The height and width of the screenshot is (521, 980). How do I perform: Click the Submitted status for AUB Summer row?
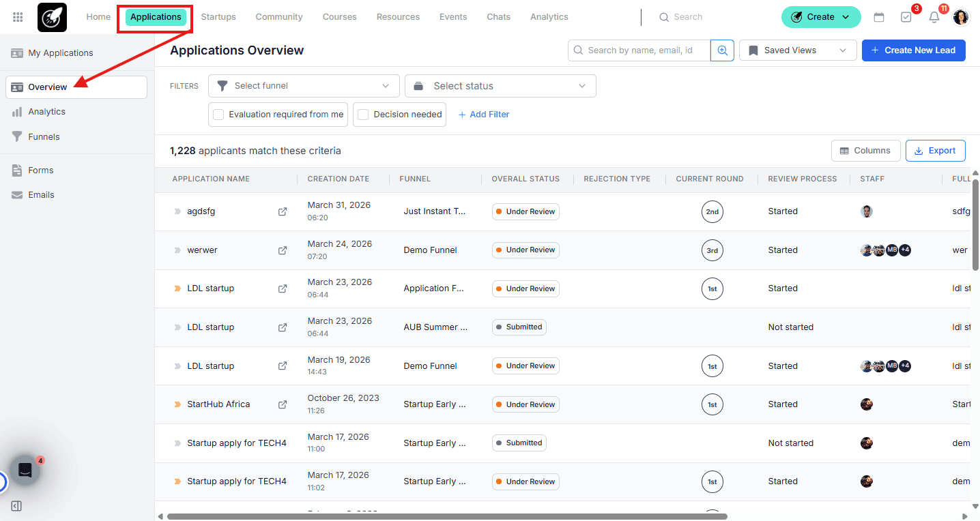click(x=519, y=327)
